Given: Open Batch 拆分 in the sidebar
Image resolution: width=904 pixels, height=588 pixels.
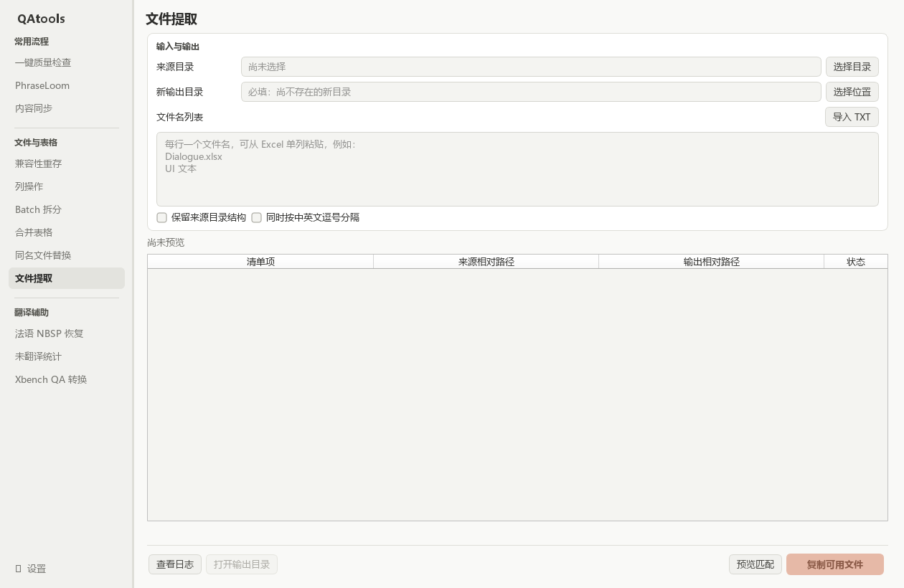Looking at the screenshot, I should click(x=67, y=209).
